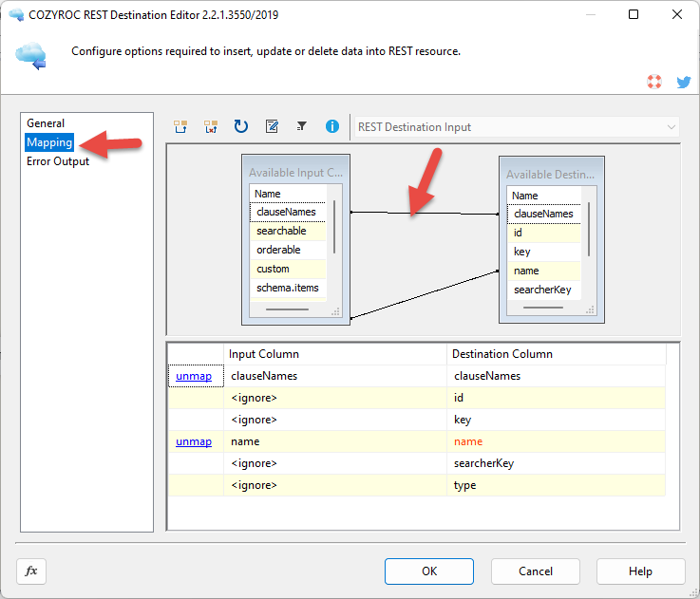Screen dimensions: 700x599
Task: Select searchable in Available Input Columns list
Action: (288, 232)
